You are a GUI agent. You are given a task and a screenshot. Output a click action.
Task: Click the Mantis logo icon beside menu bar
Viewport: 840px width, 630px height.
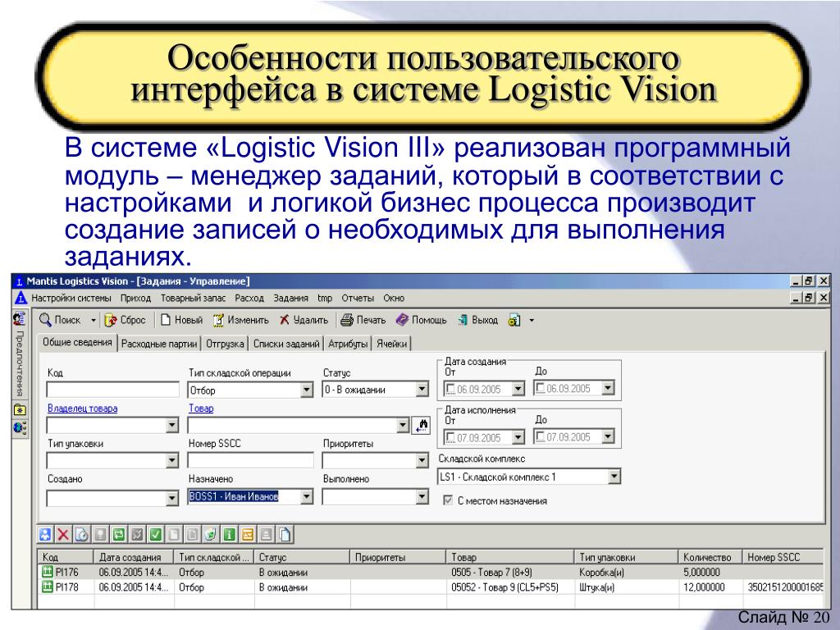point(21,298)
